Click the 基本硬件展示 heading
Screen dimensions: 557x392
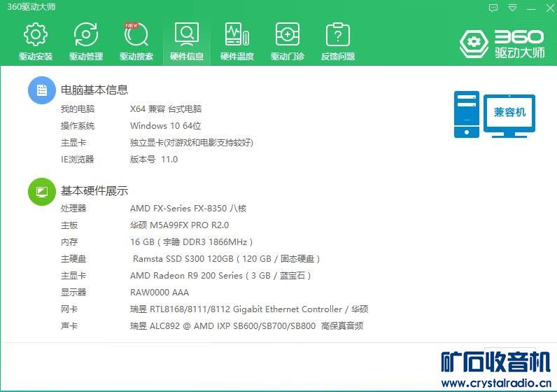coord(94,191)
